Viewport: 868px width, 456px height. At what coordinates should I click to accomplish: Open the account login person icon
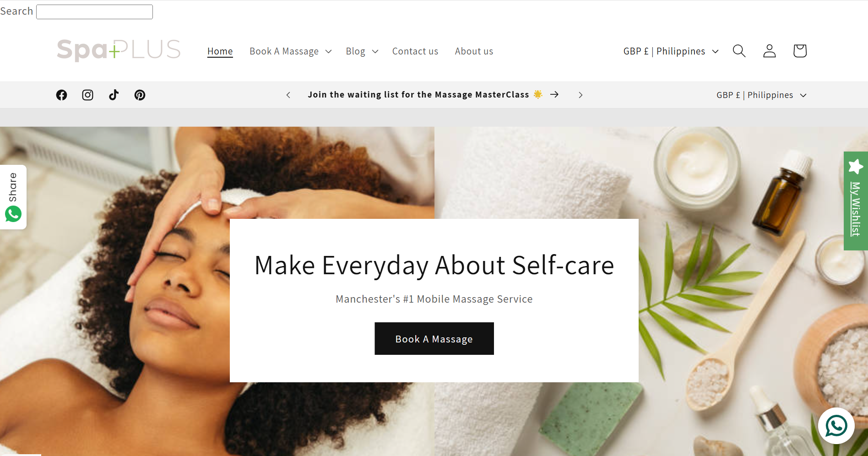click(x=769, y=51)
